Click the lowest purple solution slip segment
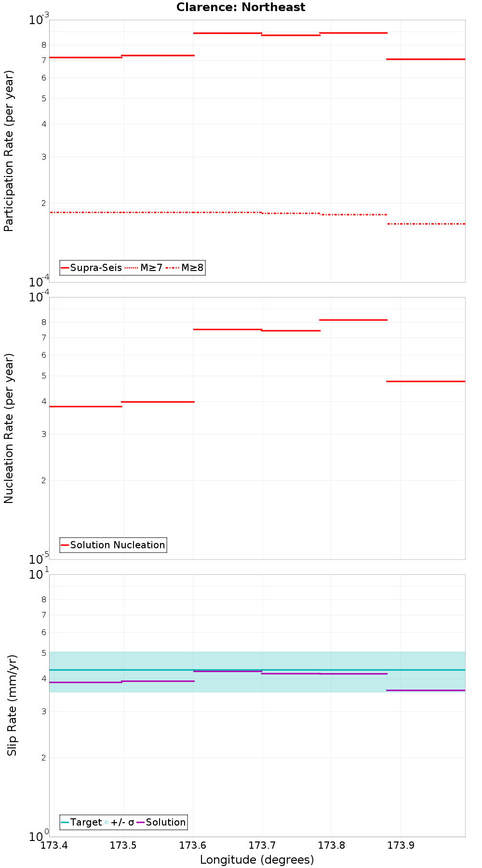The height and width of the screenshot is (868, 482). (x=426, y=691)
